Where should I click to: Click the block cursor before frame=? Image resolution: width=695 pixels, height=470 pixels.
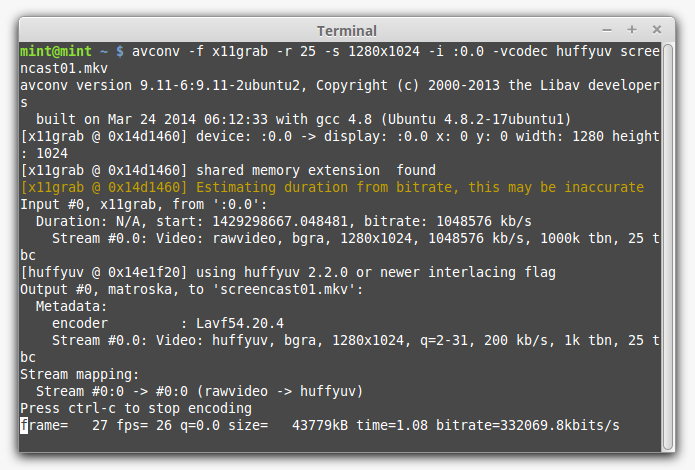(24, 426)
